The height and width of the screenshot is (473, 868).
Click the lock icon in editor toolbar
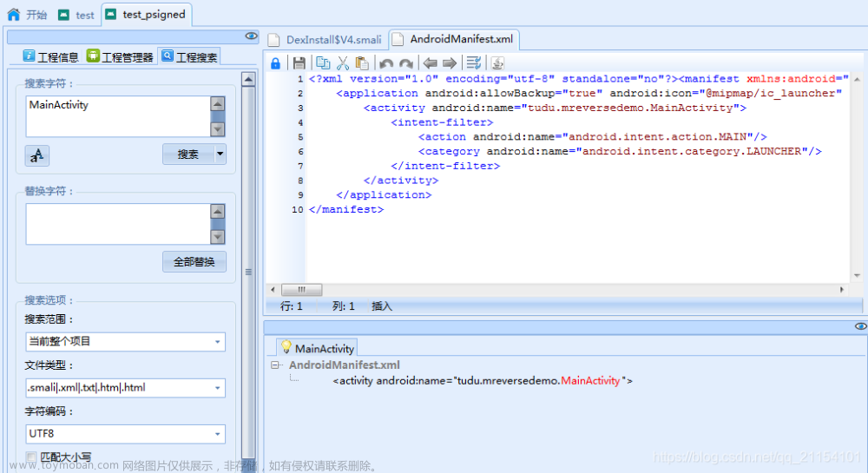click(x=275, y=63)
